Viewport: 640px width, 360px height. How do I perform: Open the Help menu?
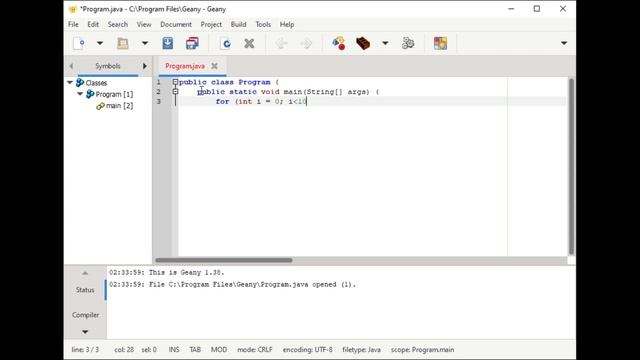[x=287, y=24]
